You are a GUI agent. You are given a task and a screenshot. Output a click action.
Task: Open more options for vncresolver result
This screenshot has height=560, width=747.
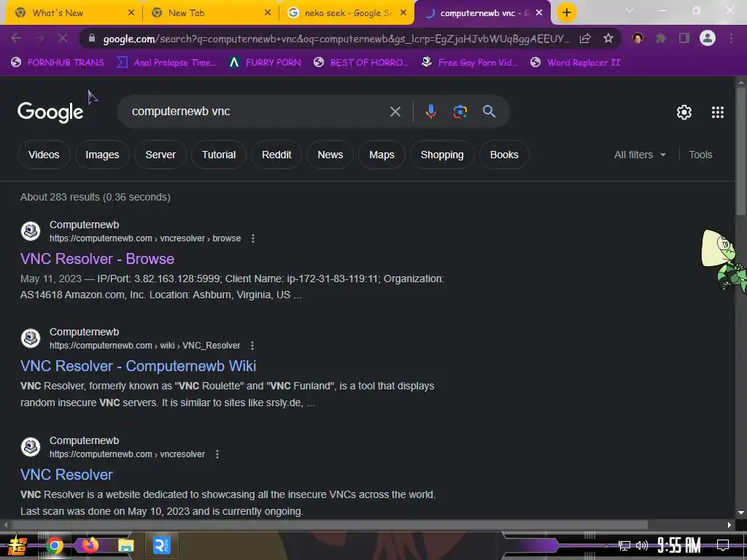[217, 454]
